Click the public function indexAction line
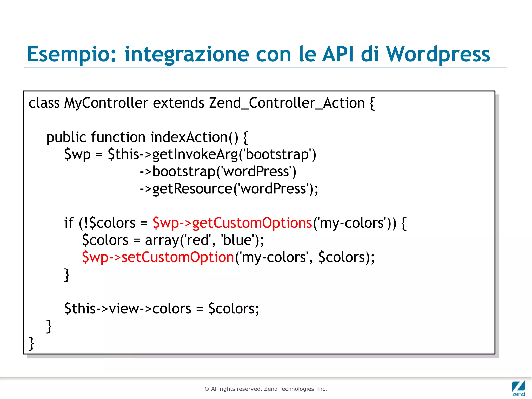The image size is (532, 399). (147, 137)
